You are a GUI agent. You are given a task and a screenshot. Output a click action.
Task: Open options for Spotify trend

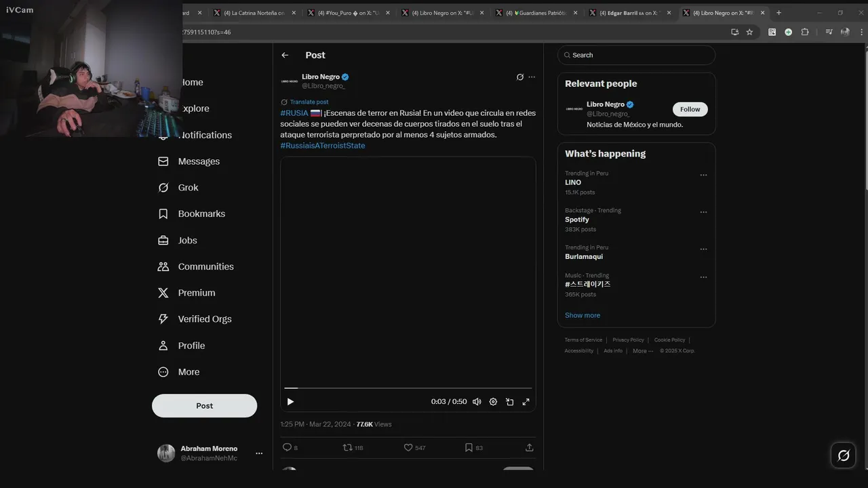pyautogui.click(x=703, y=212)
